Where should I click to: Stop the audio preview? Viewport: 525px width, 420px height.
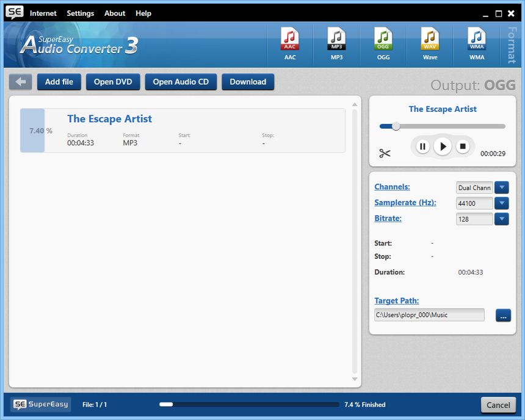pos(463,147)
